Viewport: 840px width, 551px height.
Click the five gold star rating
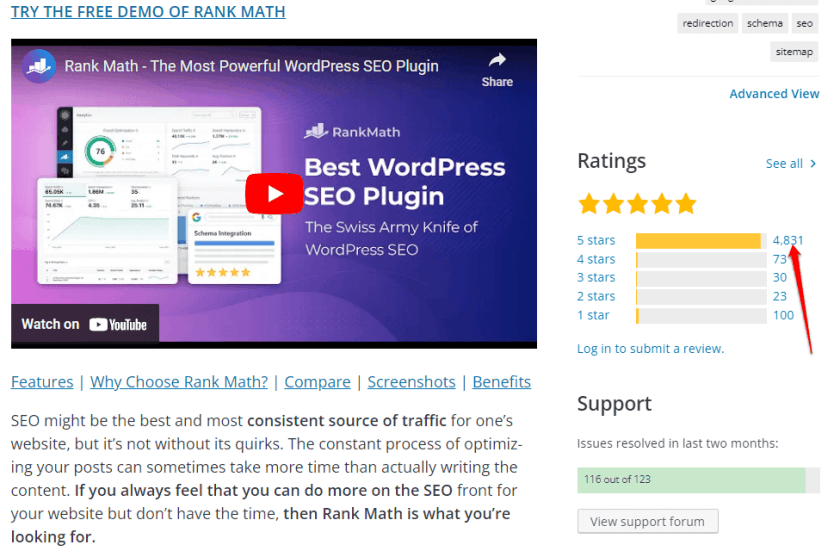pyautogui.click(x=637, y=204)
